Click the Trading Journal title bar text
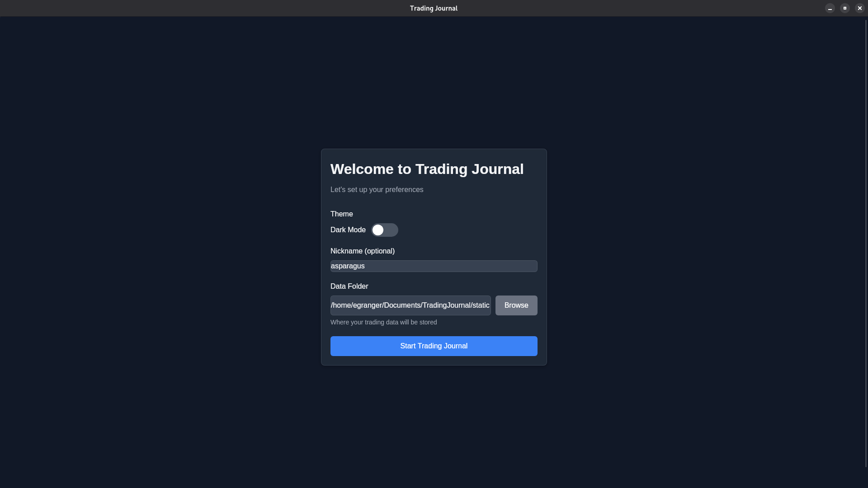The height and width of the screenshot is (488, 868). tap(433, 8)
